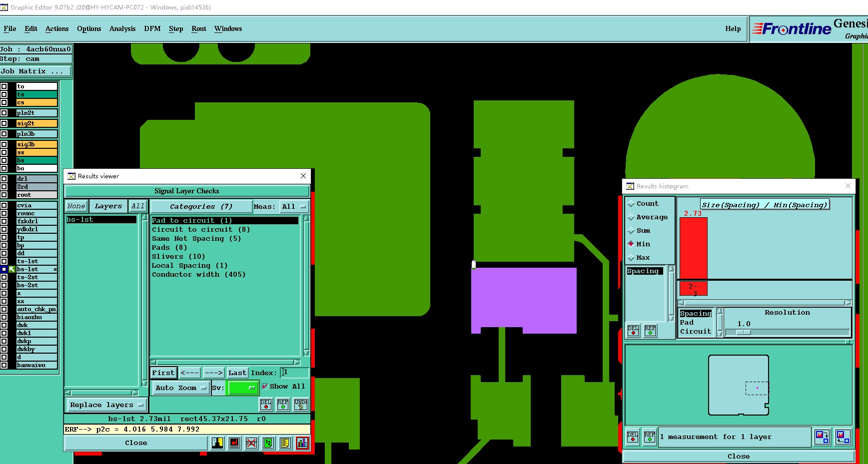Click the black-and-yellow silhouette icon beside Close
Screen dimensions: 868x464
point(217,443)
